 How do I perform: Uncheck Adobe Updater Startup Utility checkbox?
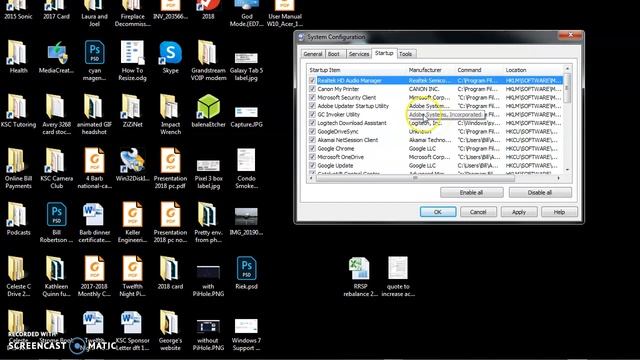click(312, 106)
